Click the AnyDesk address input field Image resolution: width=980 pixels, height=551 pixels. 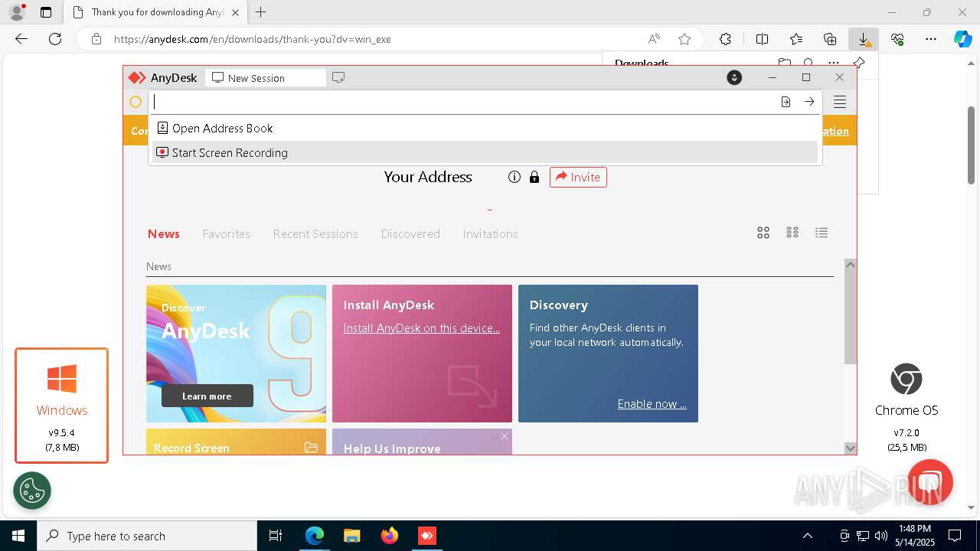[463, 102]
